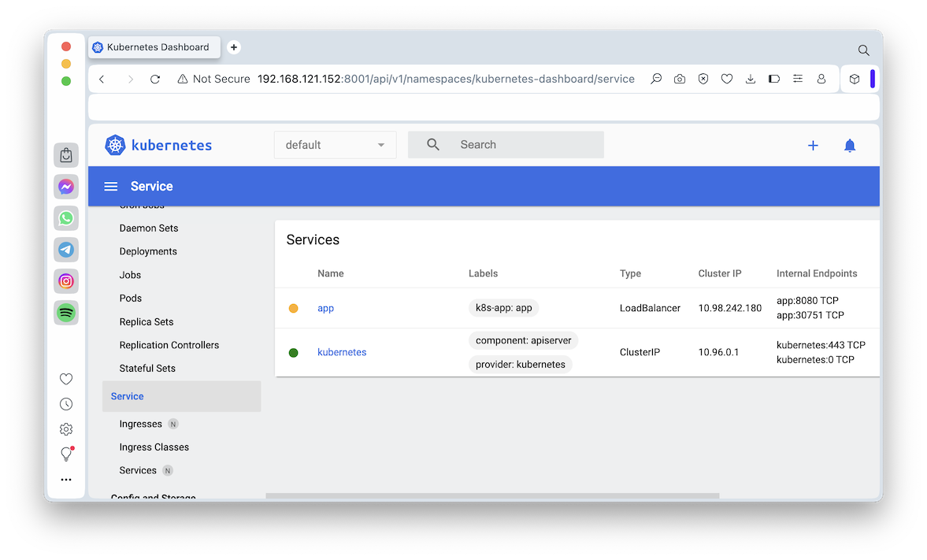The width and height of the screenshot is (927, 560).
Task: Navigate to Jobs
Action: coord(130,275)
